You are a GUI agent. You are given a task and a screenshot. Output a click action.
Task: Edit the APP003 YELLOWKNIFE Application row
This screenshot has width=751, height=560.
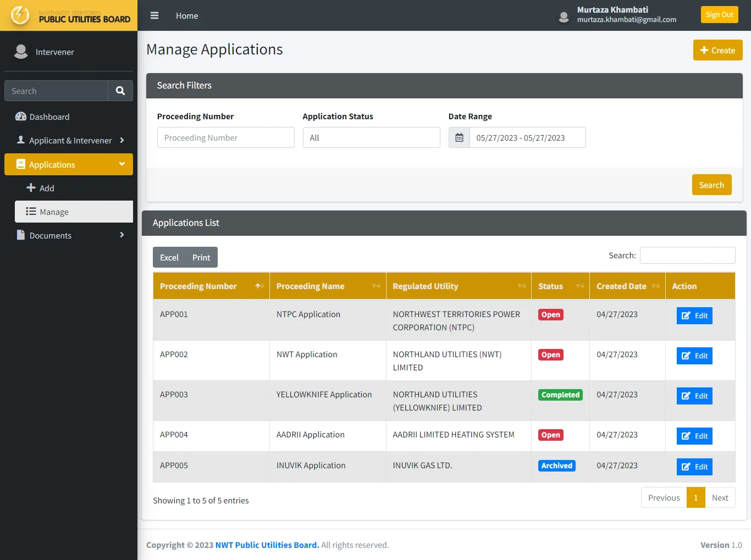point(694,396)
